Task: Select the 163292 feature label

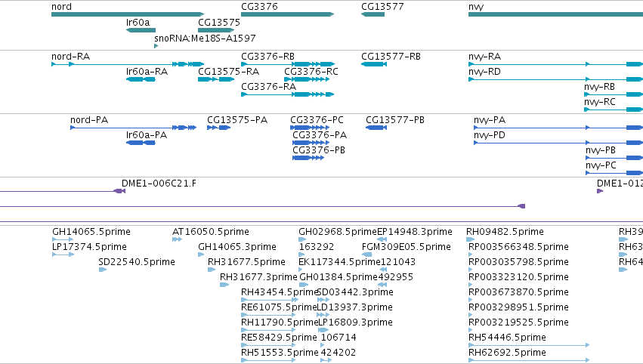Action: tap(316, 247)
